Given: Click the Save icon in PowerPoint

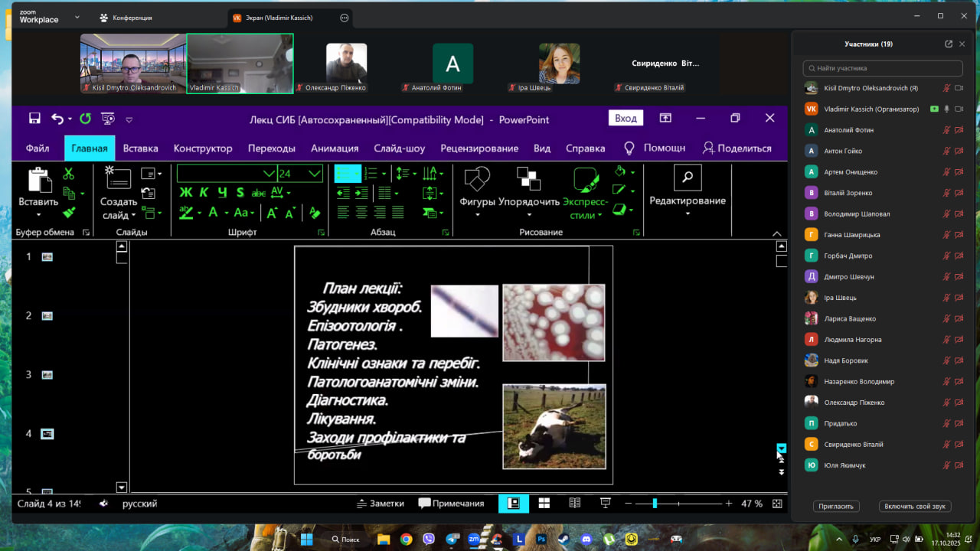Looking at the screenshot, I should [34, 119].
